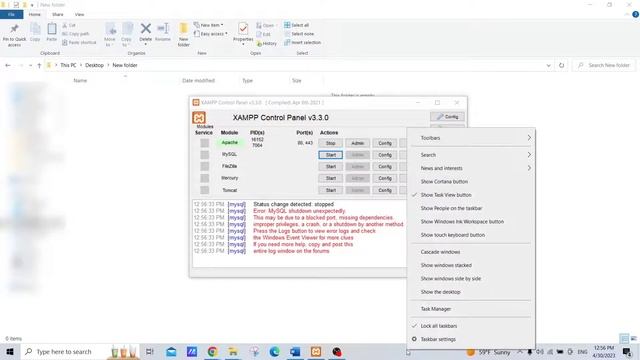The width and height of the screenshot is (640, 360).
Task: Click the Invert selection command
Action: pos(302,42)
